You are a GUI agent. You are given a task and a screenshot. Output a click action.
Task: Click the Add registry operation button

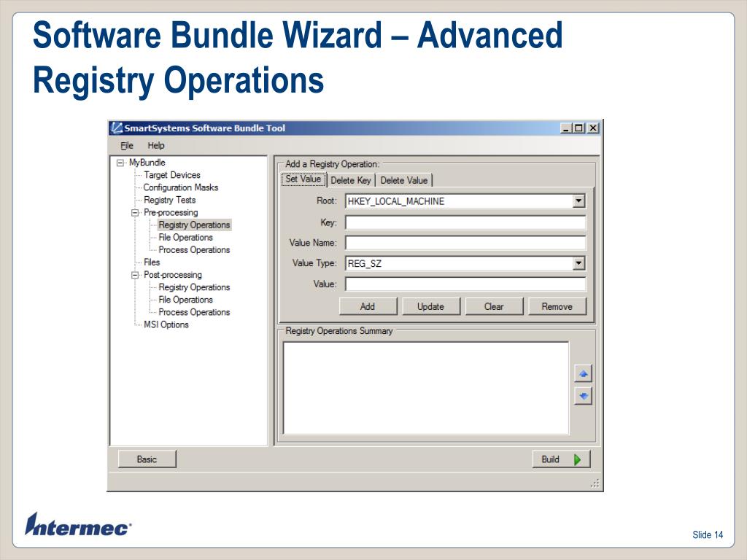click(368, 307)
